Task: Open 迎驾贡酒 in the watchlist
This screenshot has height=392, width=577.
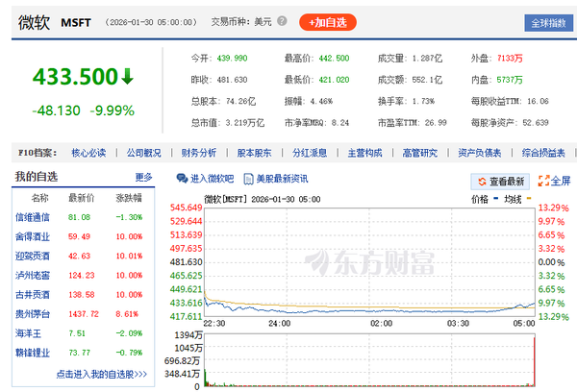Action: [33, 256]
